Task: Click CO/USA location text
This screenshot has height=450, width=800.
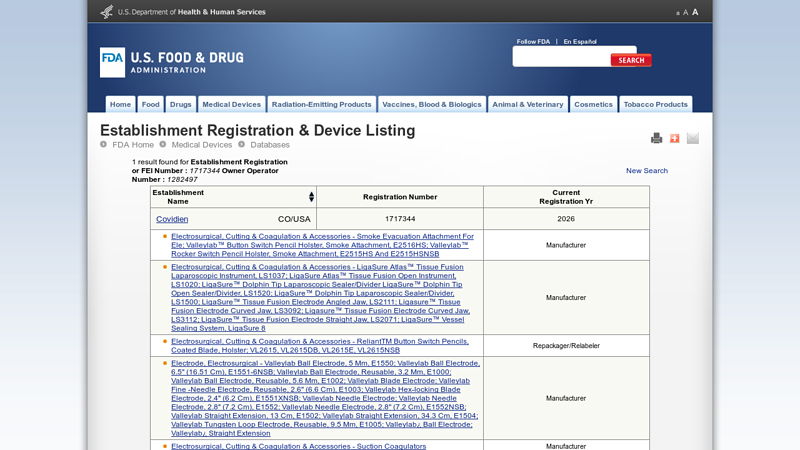Action: click(294, 219)
